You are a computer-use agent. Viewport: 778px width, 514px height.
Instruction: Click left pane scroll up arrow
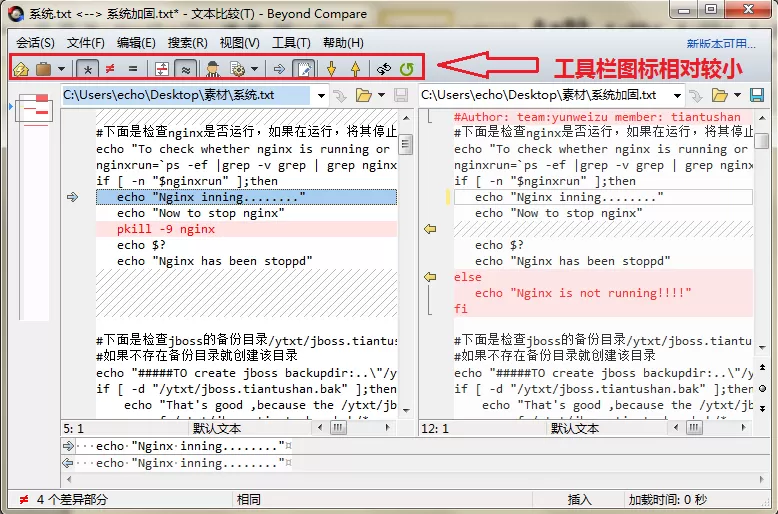(x=406, y=118)
